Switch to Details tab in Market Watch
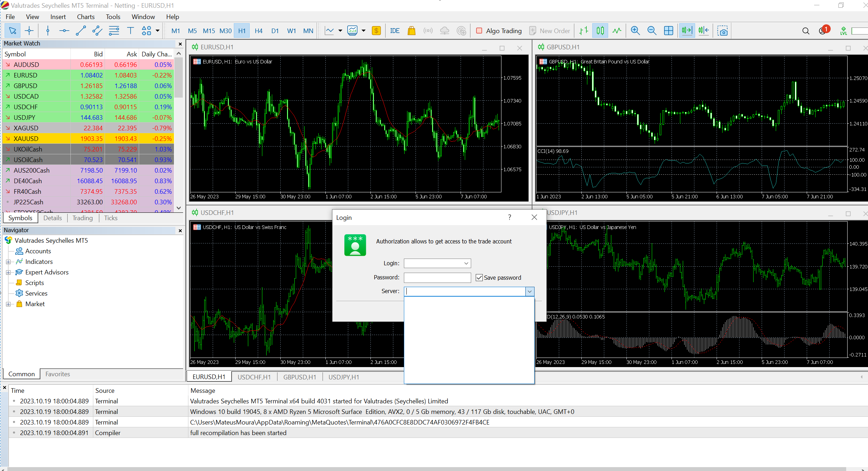Screen dimensions: 868x471 (x=52, y=218)
